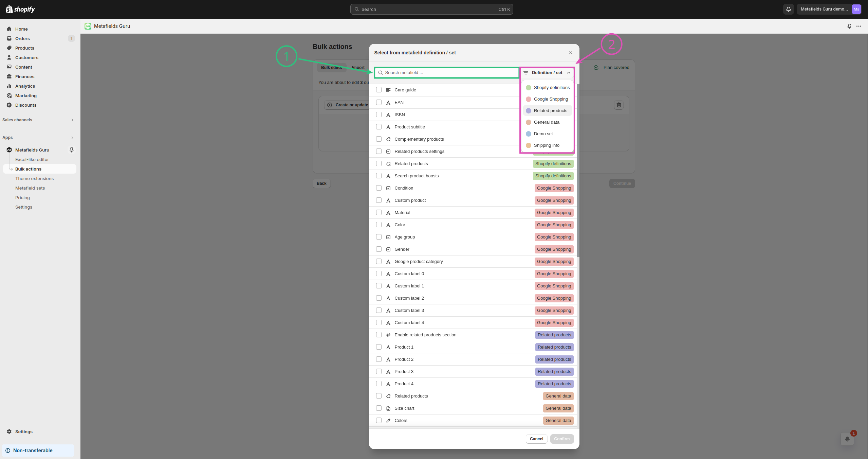Viewport: 868px width, 459px height.
Task: Open the Shopify logo home link
Action: pos(20,9)
